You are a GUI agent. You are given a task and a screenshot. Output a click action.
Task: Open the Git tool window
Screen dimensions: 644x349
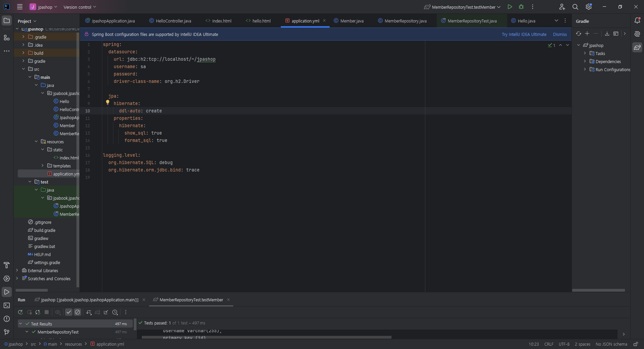point(7,332)
